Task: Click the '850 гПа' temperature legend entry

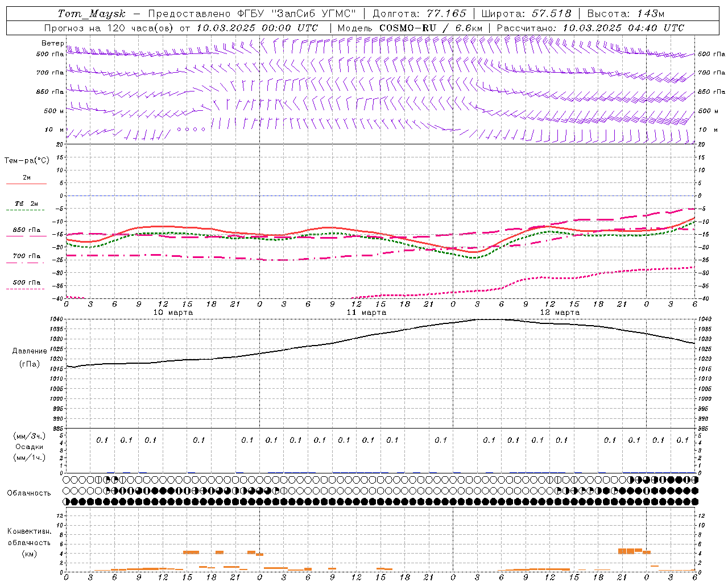Action: tap(27, 230)
